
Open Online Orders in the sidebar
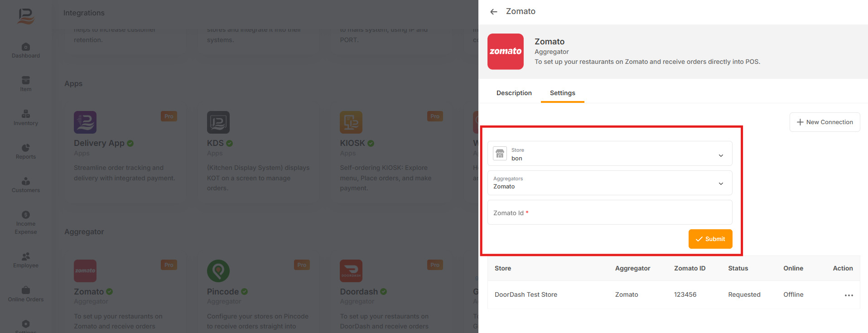tap(26, 294)
